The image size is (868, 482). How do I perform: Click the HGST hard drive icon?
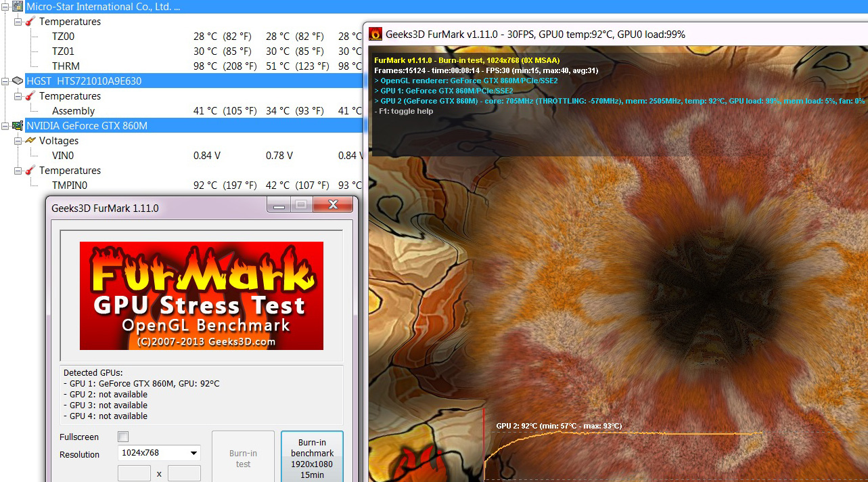pos(18,81)
